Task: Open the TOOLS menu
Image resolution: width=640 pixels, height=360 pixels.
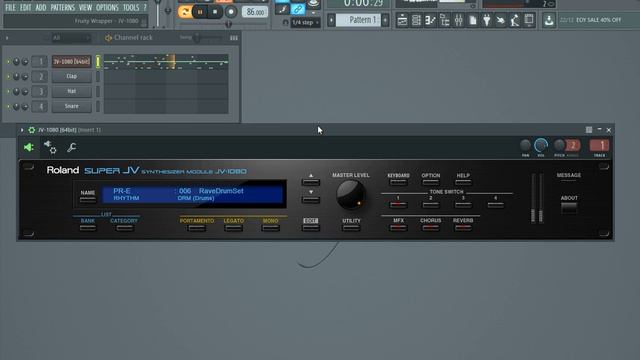Action: point(131,7)
